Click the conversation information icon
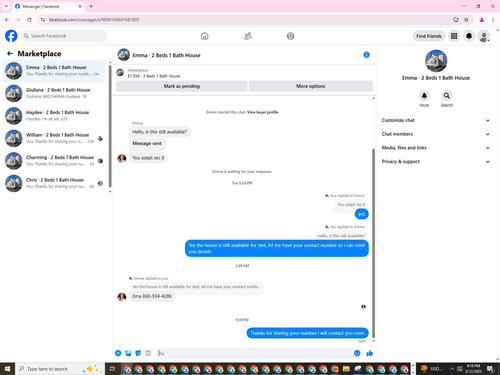The width and height of the screenshot is (500, 375). [x=366, y=55]
